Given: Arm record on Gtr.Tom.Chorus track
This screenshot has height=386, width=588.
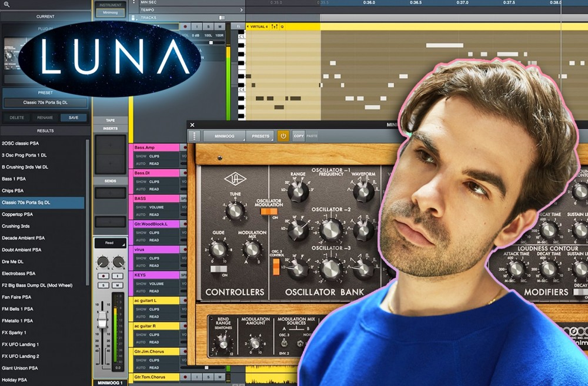Looking at the screenshot, I should [185, 377].
